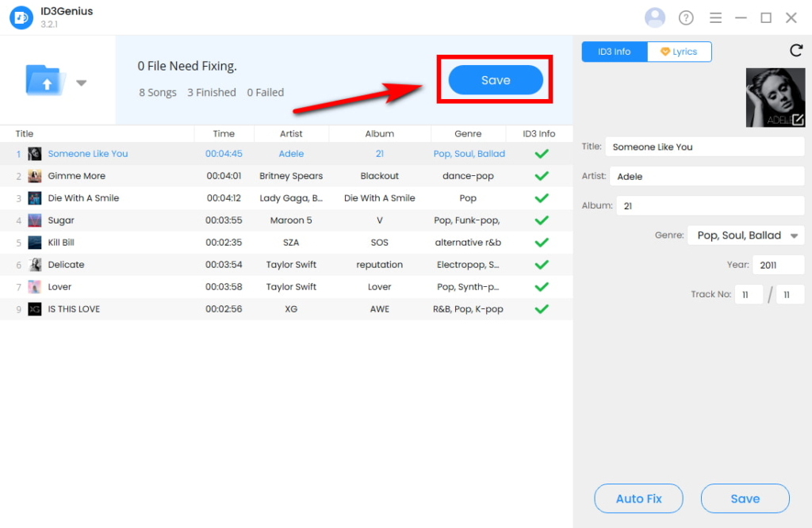Click the user profile icon
The height and width of the screenshot is (528, 812).
click(x=655, y=17)
